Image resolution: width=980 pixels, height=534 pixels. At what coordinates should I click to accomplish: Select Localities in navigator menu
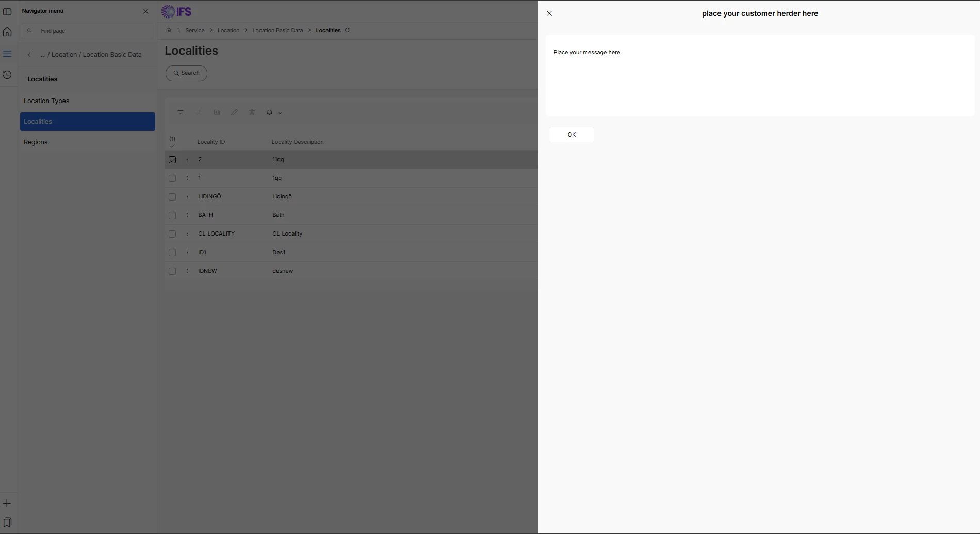click(x=88, y=122)
